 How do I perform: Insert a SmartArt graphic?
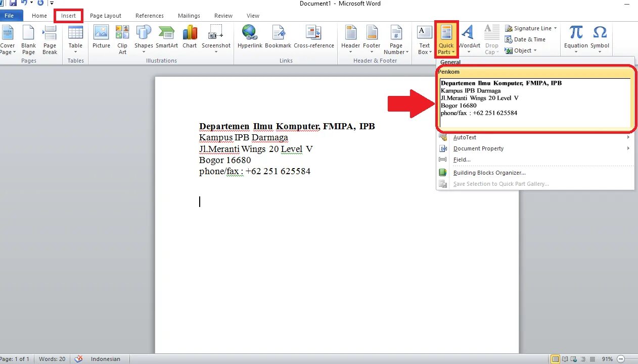[167, 37]
